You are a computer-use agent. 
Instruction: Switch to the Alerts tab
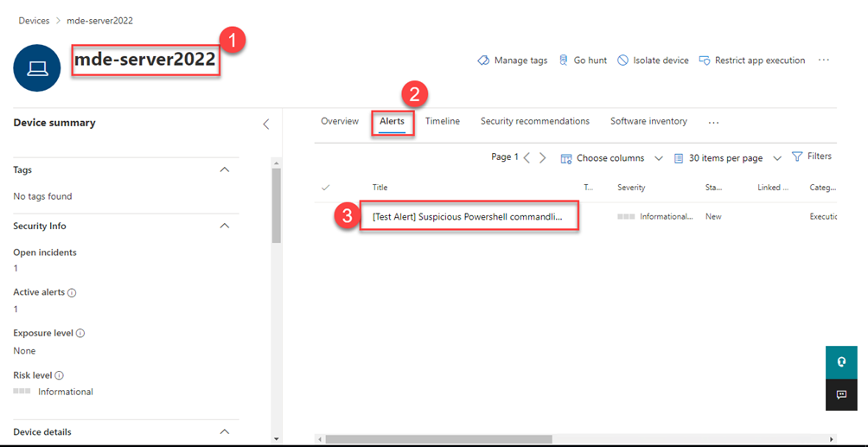click(392, 121)
